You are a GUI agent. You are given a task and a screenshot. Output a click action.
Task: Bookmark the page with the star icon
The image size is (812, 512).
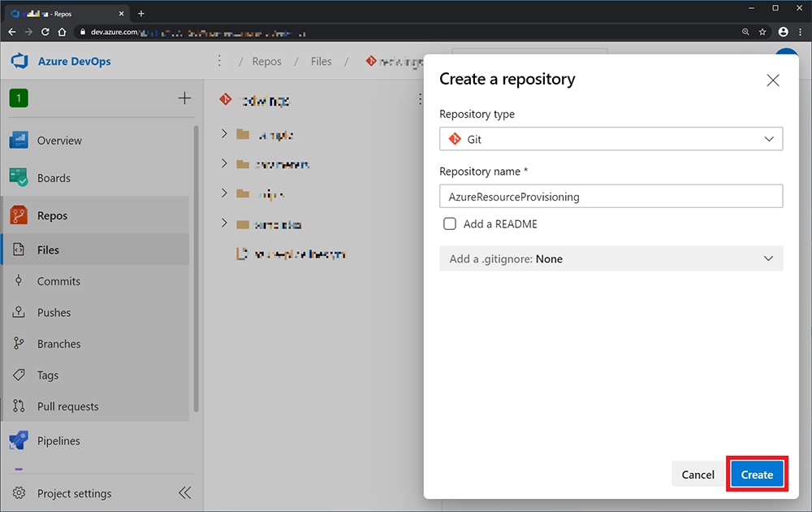762,33
